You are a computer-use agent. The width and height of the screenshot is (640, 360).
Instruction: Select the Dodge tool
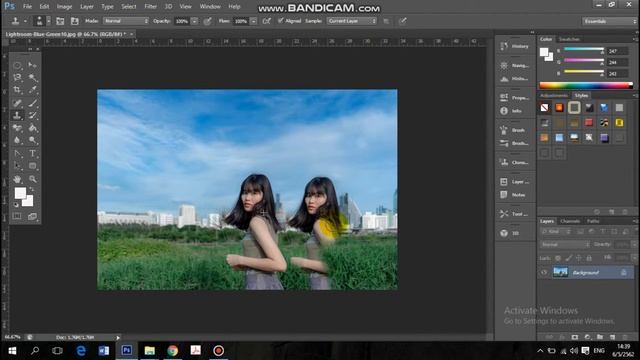(33, 140)
